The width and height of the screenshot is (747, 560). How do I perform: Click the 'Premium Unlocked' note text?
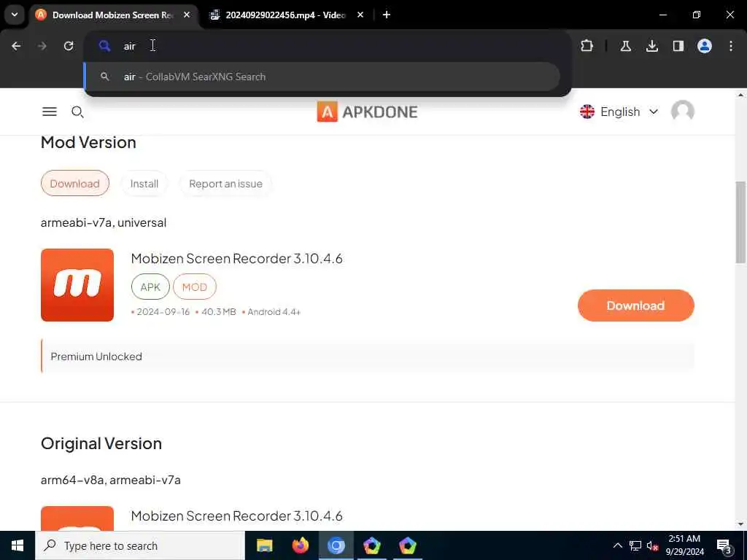[96, 356]
